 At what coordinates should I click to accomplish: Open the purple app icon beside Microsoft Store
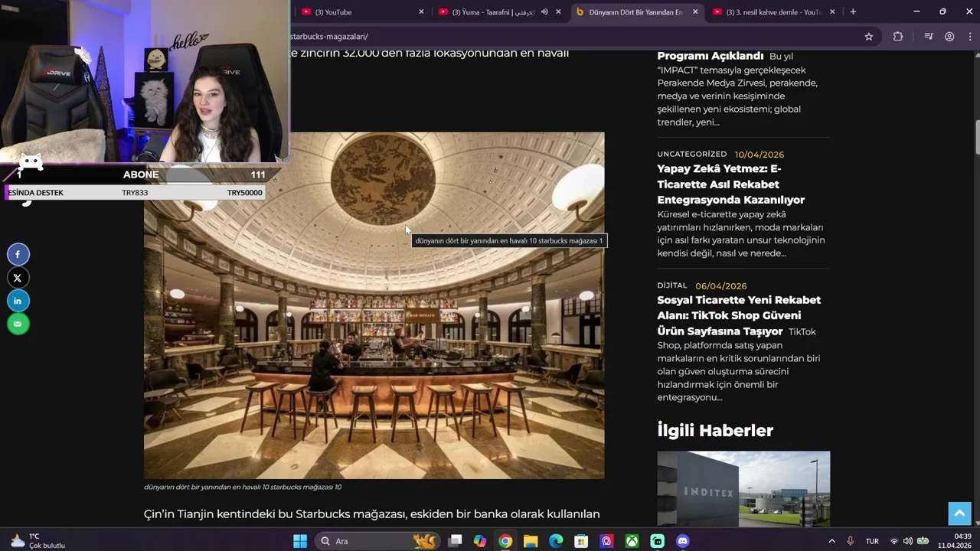pos(606,541)
